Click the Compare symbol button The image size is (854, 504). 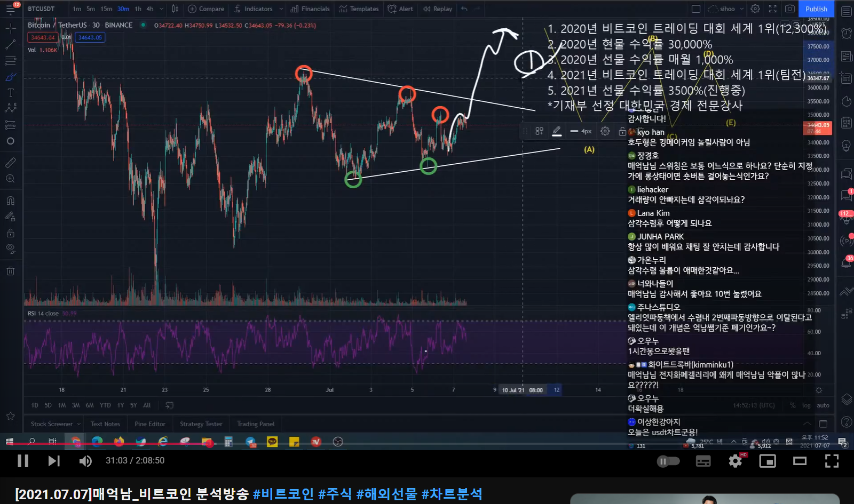point(206,9)
